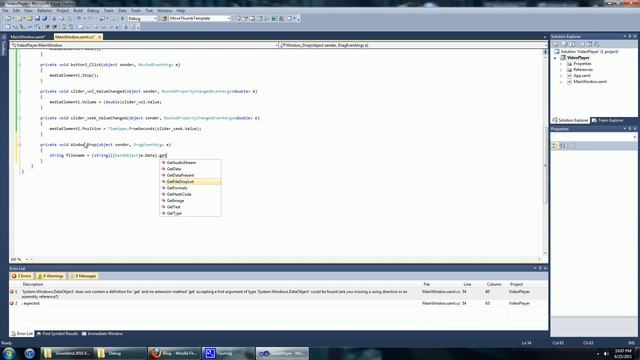Switch to Immediate Window tab
The height and width of the screenshot is (360, 640).
point(102,334)
